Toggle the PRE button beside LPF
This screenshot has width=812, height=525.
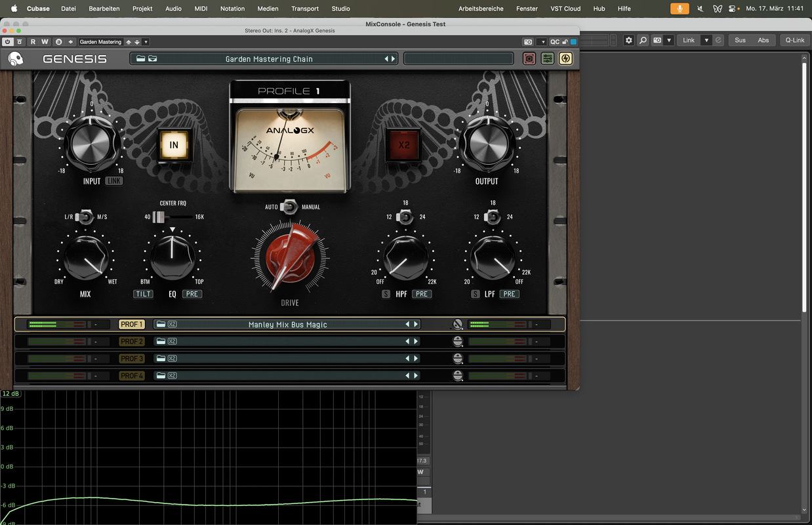(x=509, y=294)
